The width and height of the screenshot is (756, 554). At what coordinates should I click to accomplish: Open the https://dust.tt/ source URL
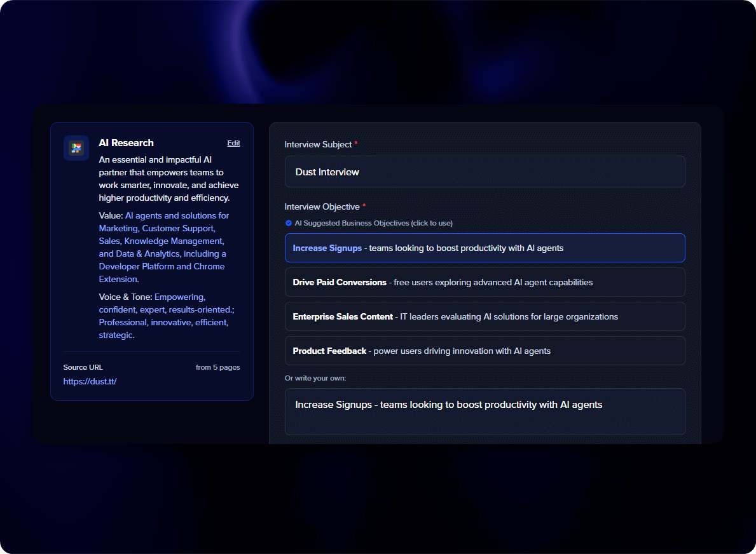(x=90, y=381)
